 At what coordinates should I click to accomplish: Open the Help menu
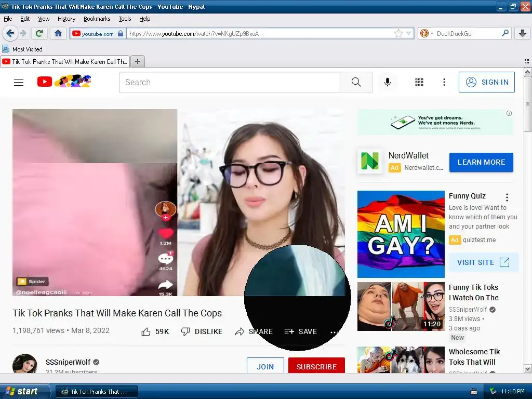tap(145, 19)
